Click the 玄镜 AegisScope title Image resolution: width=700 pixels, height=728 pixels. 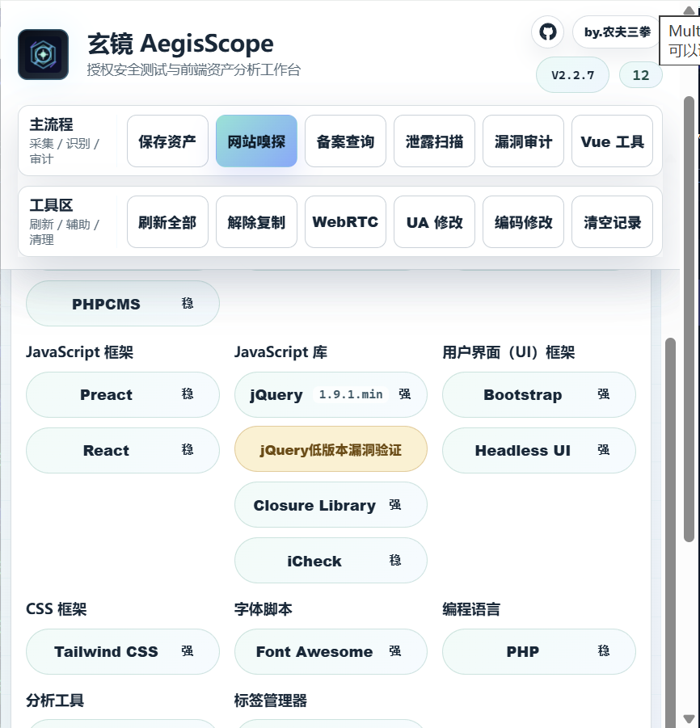[x=180, y=44]
